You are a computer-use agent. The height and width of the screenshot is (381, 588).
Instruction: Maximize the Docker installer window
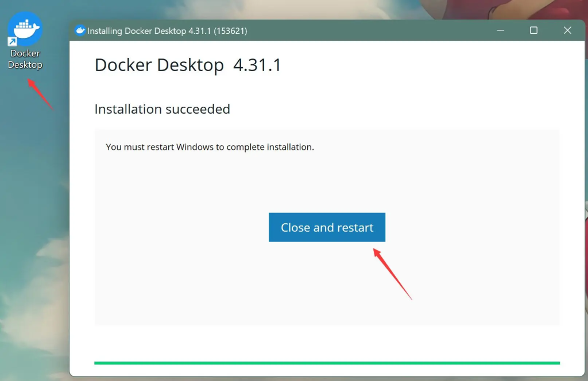click(533, 30)
